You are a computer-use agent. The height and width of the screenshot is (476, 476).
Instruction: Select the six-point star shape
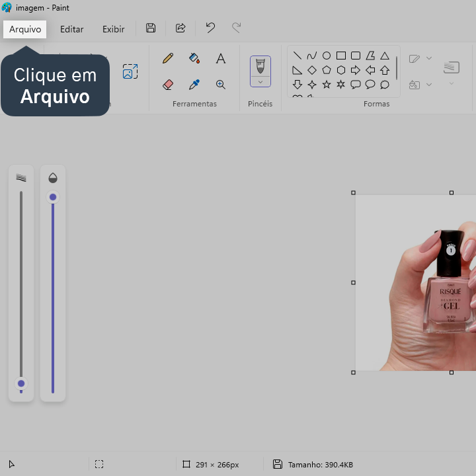[x=341, y=84]
